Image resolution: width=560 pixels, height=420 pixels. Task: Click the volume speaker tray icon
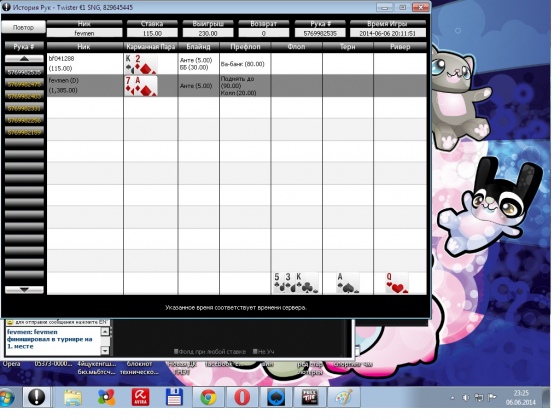[x=466, y=398]
